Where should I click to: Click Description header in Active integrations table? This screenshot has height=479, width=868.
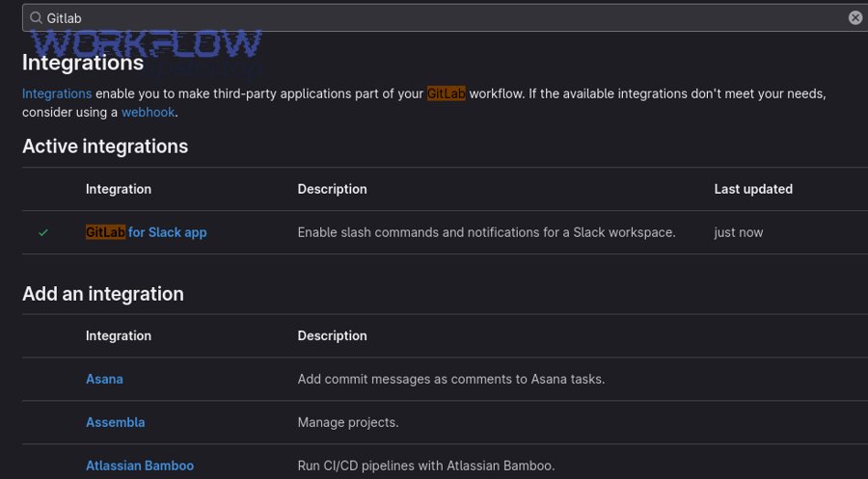coord(332,189)
